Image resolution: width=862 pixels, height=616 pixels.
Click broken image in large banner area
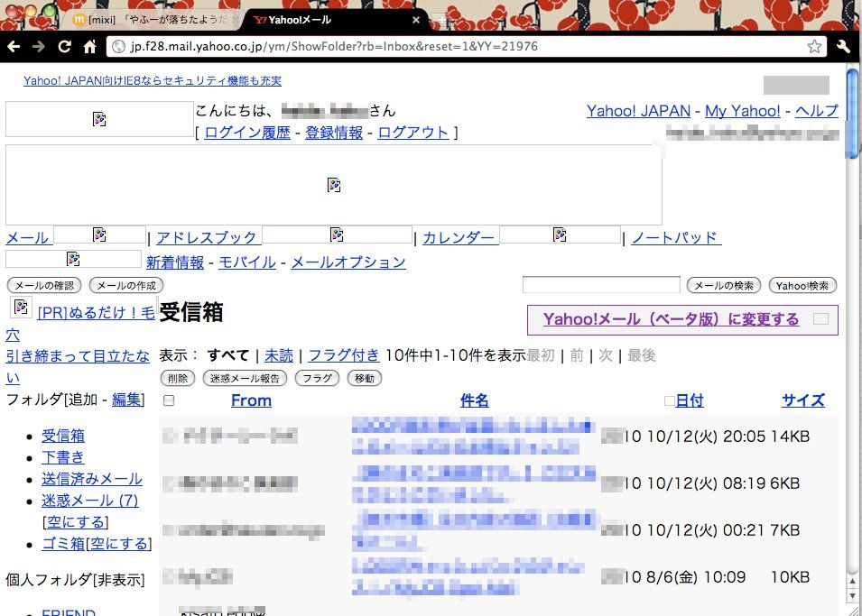click(334, 185)
